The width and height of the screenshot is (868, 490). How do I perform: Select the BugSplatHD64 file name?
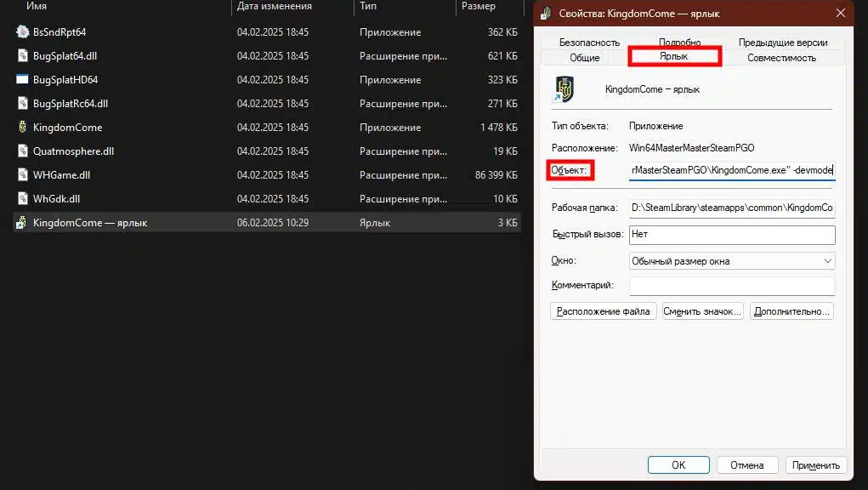[65, 80]
